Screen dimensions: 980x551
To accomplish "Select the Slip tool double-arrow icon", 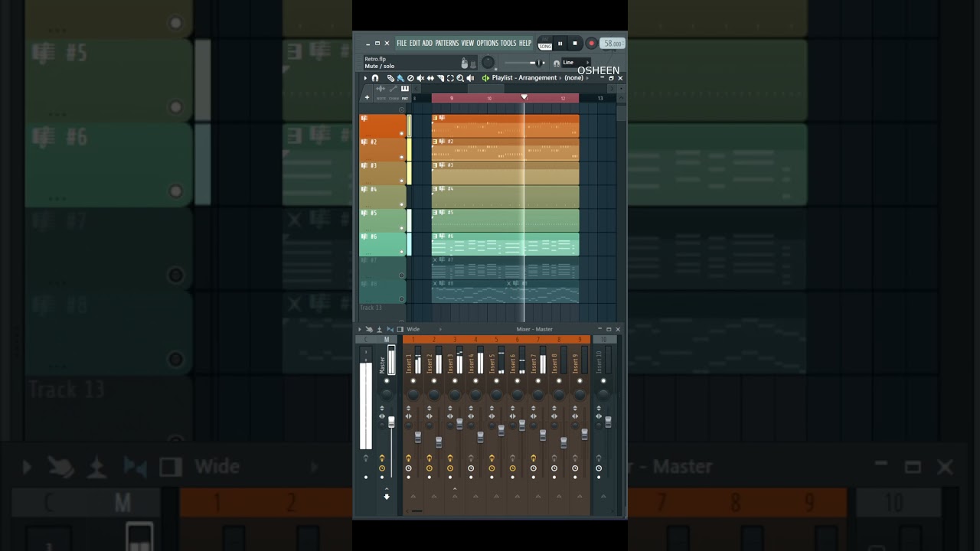I will click(x=430, y=78).
